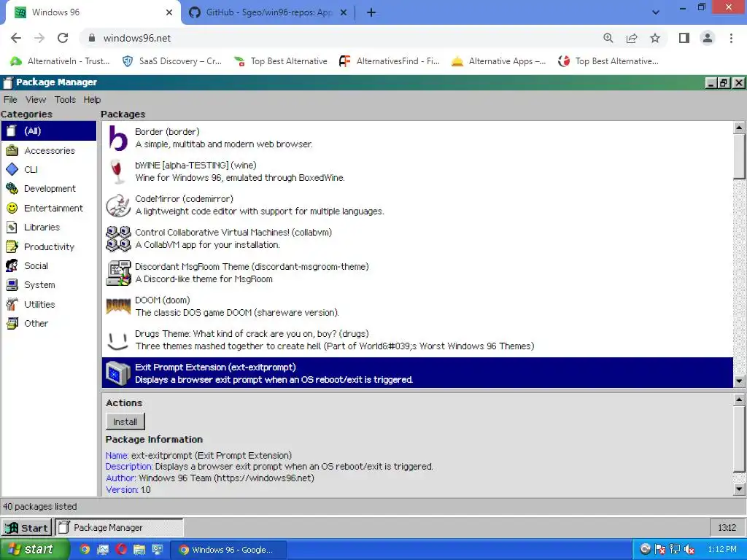Bookmark this page with the star icon

pos(655,38)
